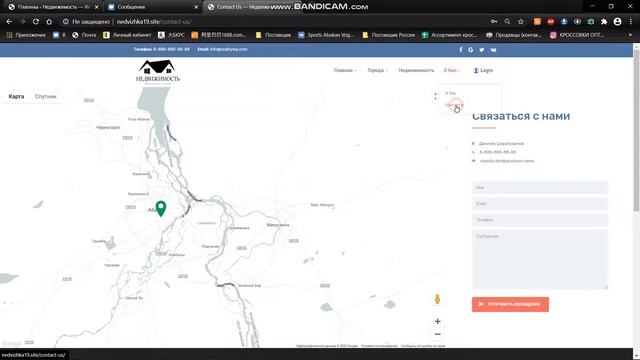Go back to the previous page
640x360 pixels.
[9, 22]
